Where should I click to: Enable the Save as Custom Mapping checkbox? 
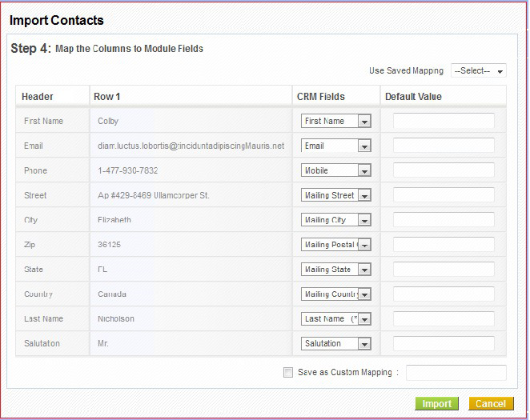(288, 372)
